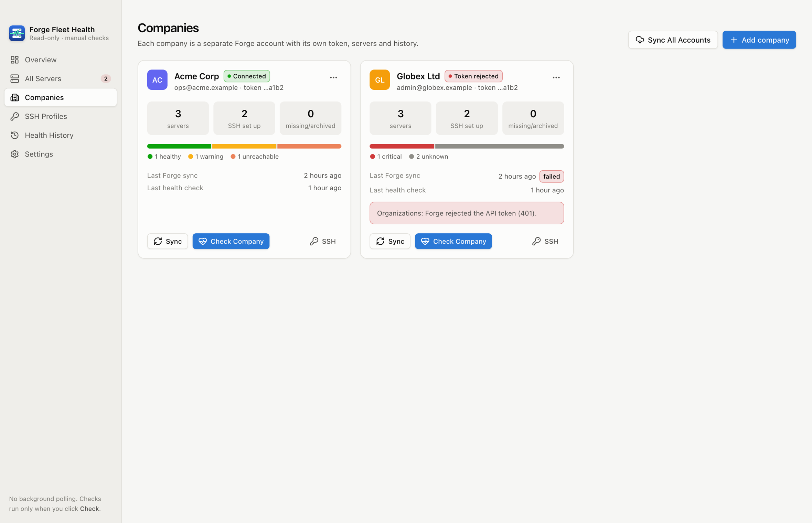This screenshot has height=523, width=812.
Task: Click the yellow warning segment of Acme bar
Action: [x=244, y=146]
